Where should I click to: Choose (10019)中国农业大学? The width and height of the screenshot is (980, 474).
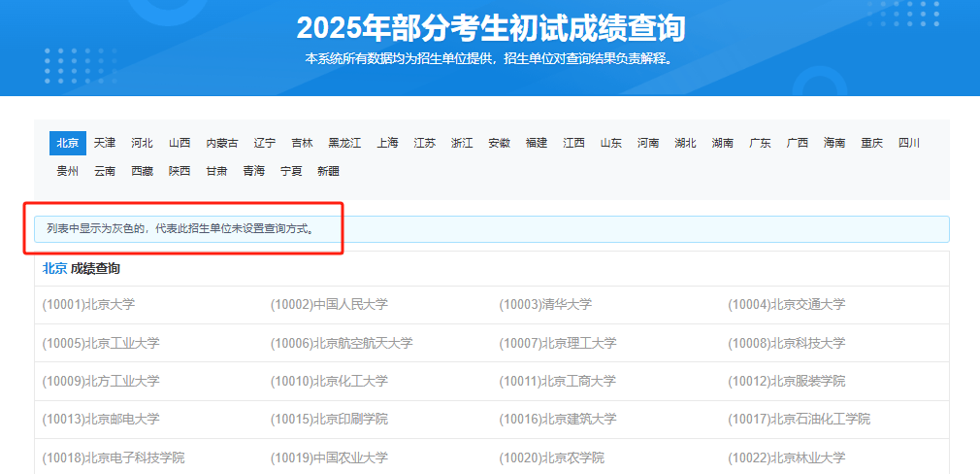pos(329,457)
